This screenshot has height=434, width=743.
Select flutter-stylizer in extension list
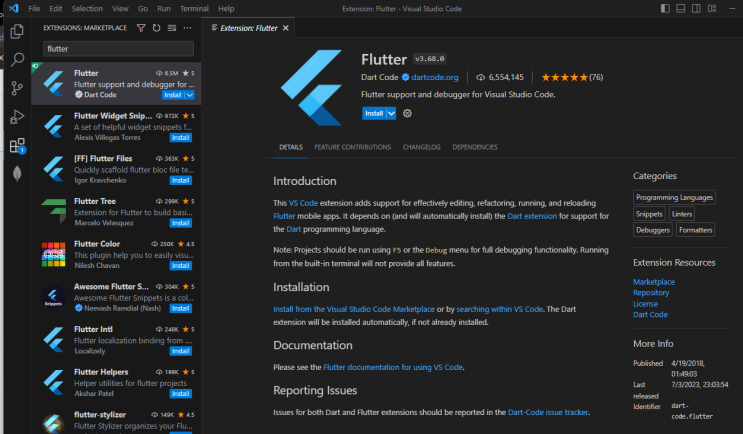pyautogui.click(x=117, y=421)
